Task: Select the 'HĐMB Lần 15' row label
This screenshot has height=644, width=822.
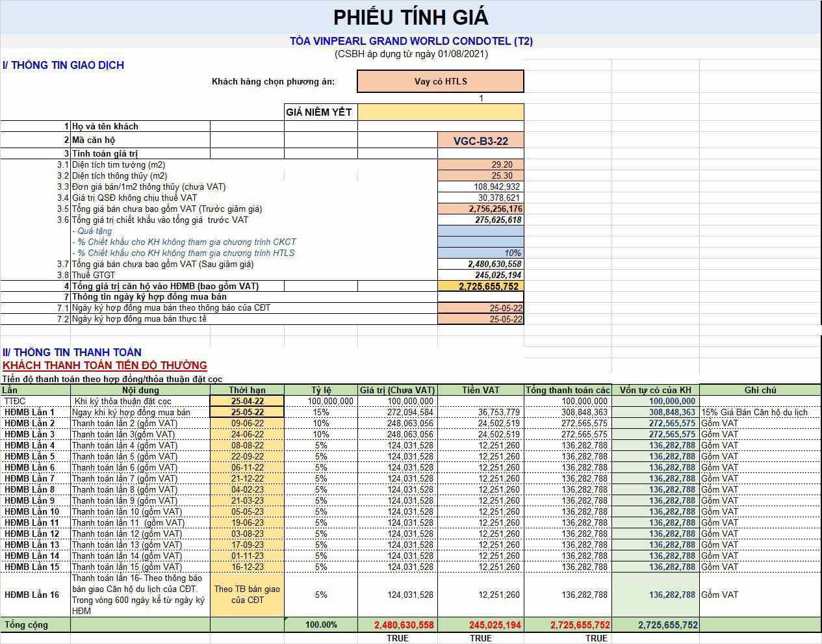Action: pos(32,567)
